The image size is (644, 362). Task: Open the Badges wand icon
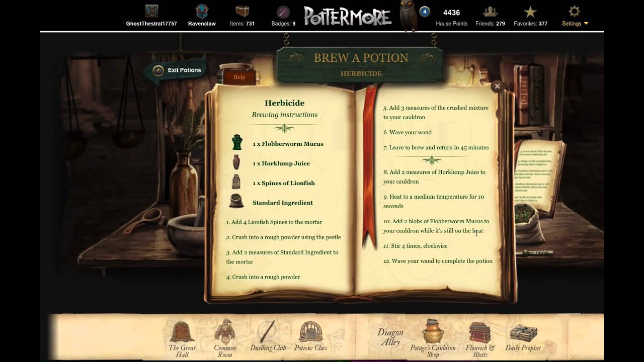pos(283,12)
